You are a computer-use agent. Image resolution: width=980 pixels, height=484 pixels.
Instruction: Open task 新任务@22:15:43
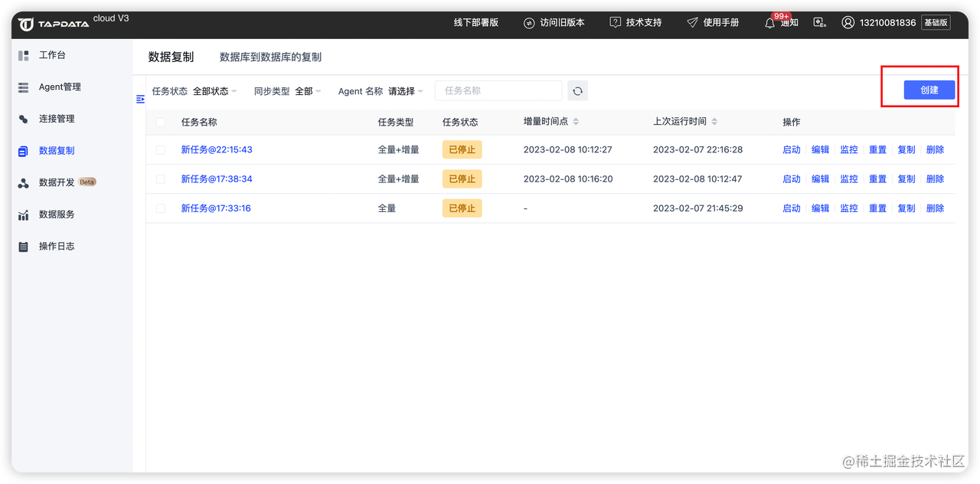pyautogui.click(x=217, y=149)
